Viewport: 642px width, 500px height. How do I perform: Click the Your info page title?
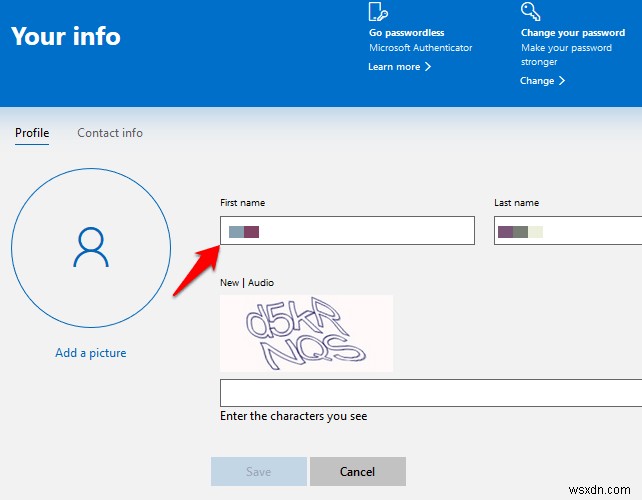click(66, 36)
